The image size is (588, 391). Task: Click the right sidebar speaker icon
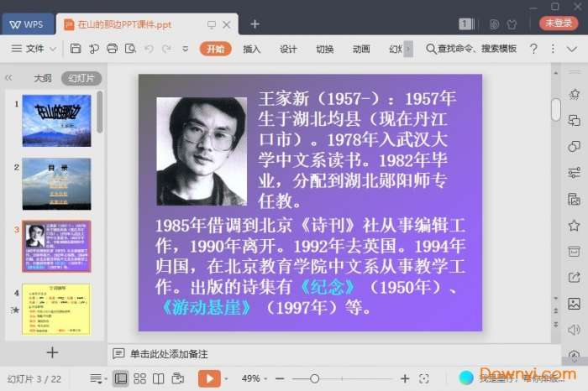(574, 330)
